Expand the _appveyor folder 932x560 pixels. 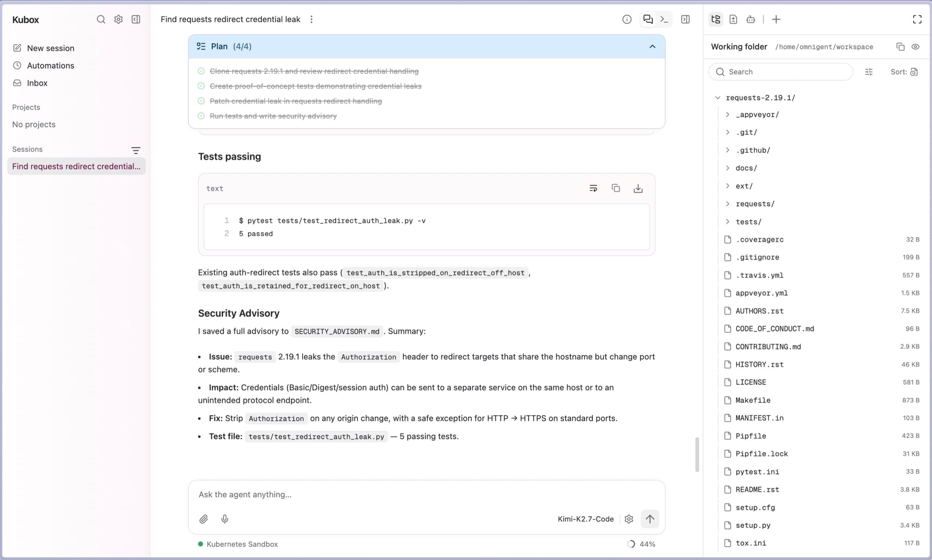tap(728, 115)
